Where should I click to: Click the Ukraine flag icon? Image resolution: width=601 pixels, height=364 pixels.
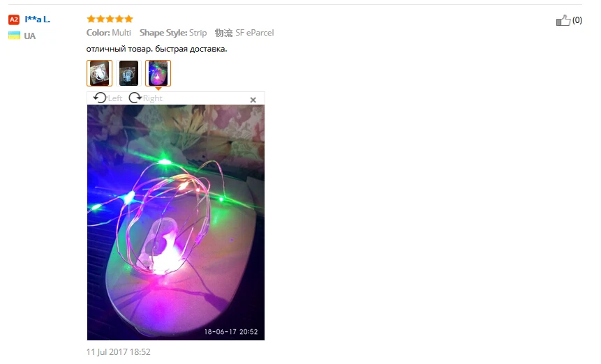click(14, 36)
